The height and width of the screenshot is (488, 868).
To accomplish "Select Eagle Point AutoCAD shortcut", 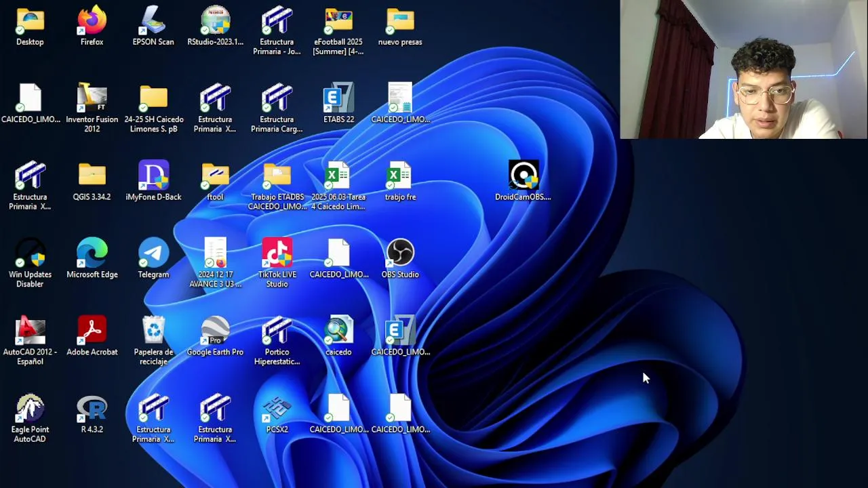I will click(x=30, y=409).
